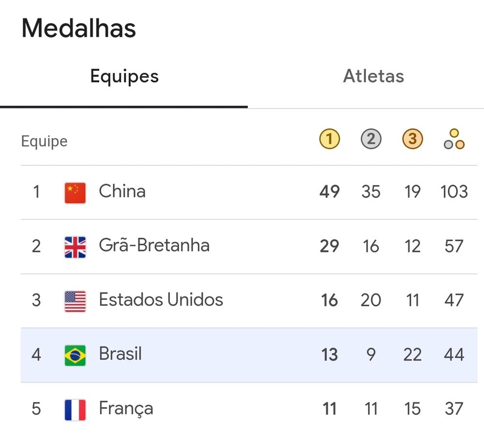Open the China team link

[122, 191]
